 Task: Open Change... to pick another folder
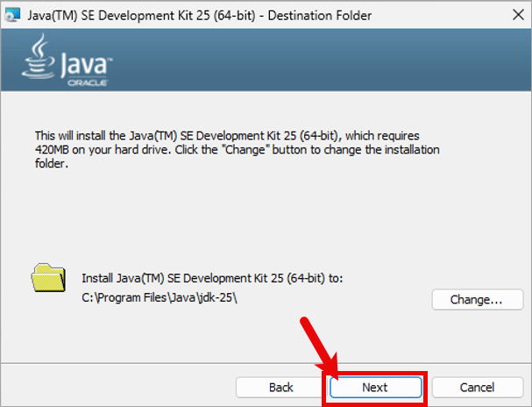pyautogui.click(x=475, y=299)
